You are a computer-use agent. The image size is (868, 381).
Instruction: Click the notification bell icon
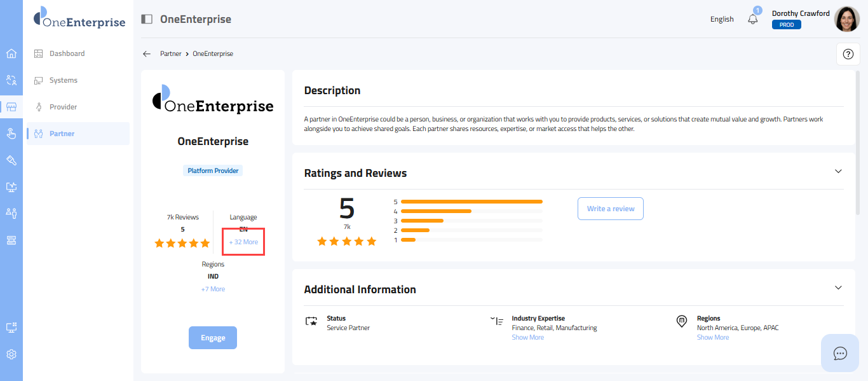(753, 19)
